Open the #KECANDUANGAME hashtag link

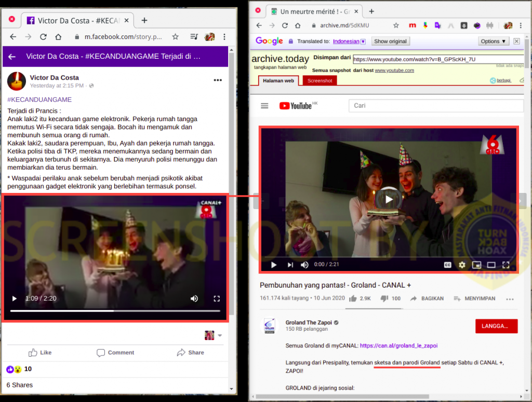pos(39,99)
